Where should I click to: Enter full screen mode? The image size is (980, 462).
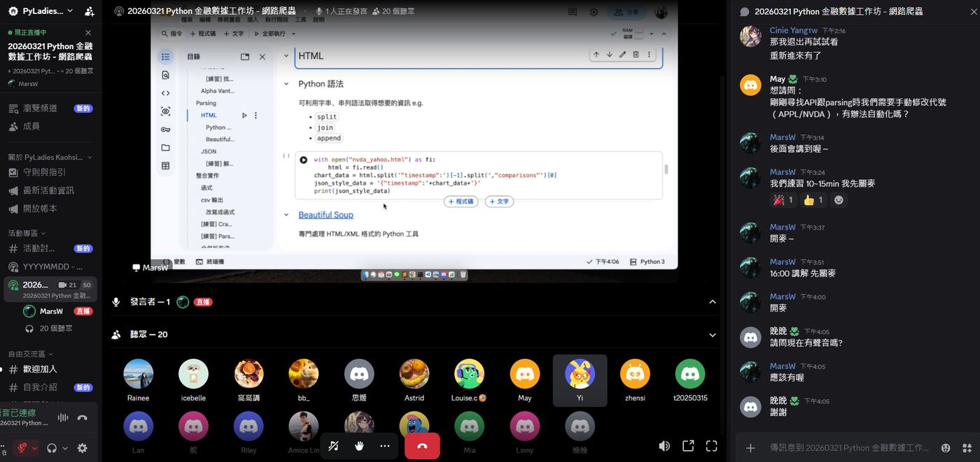pos(712,446)
